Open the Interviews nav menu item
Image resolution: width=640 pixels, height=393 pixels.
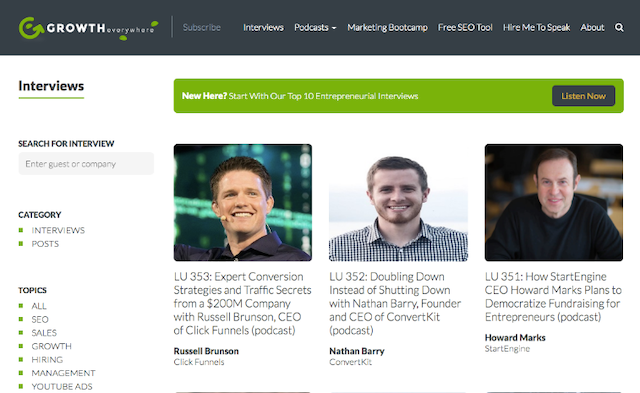[263, 27]
